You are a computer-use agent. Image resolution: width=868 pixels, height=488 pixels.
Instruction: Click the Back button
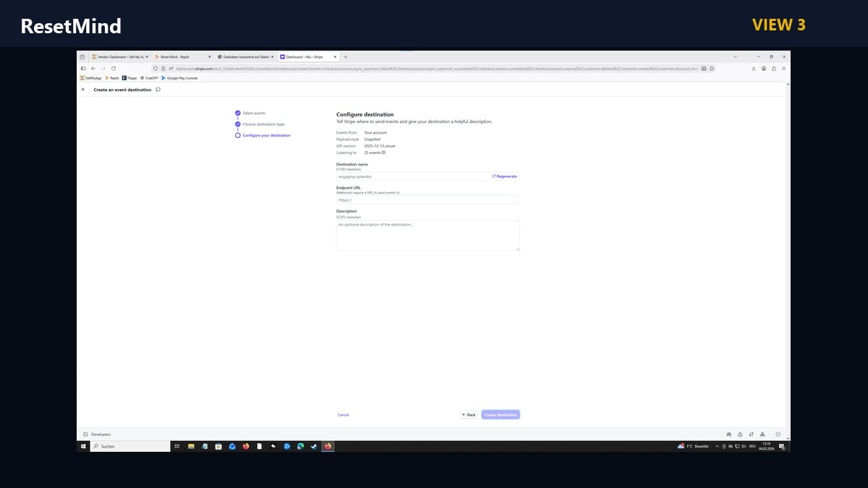click(x=469, y=415)
